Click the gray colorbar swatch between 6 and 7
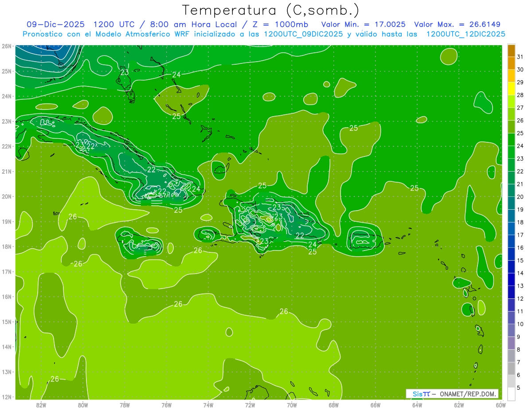 click(511, 368)
